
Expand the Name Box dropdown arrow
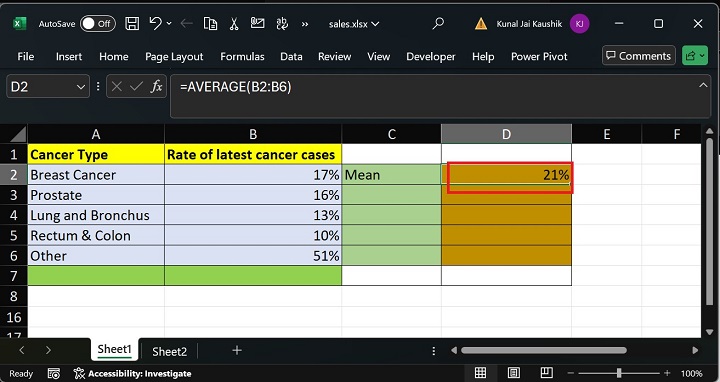click(81, 87)
